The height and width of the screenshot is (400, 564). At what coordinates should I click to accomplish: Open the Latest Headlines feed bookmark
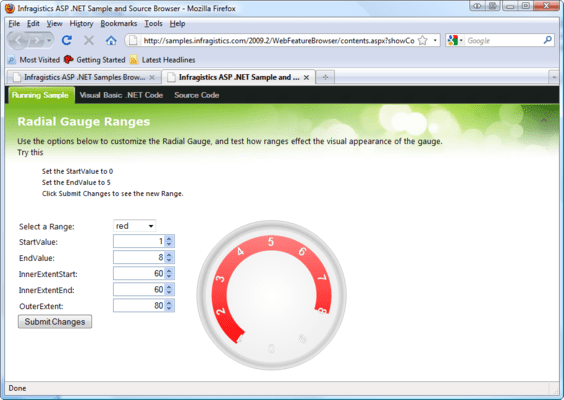[x=163, y=60]
